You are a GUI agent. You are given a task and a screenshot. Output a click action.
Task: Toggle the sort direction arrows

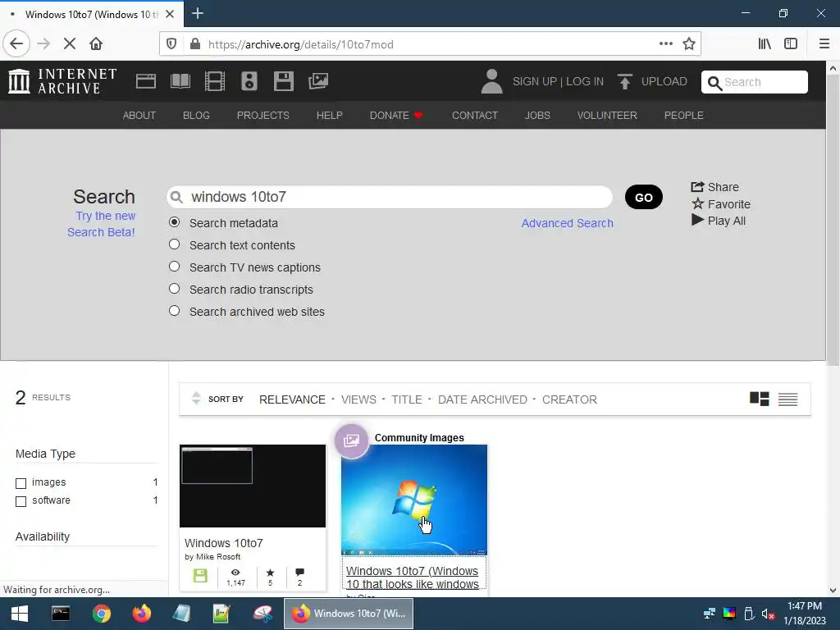point(196,398)
